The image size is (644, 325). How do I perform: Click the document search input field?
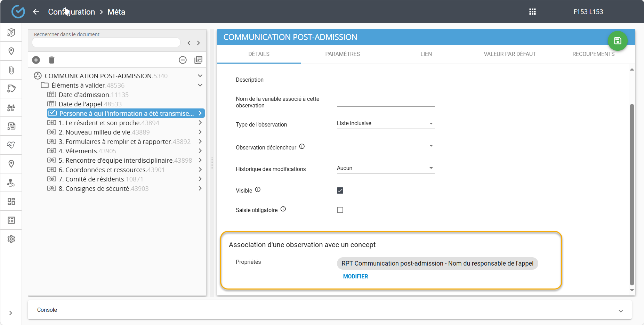click(106, 42)
